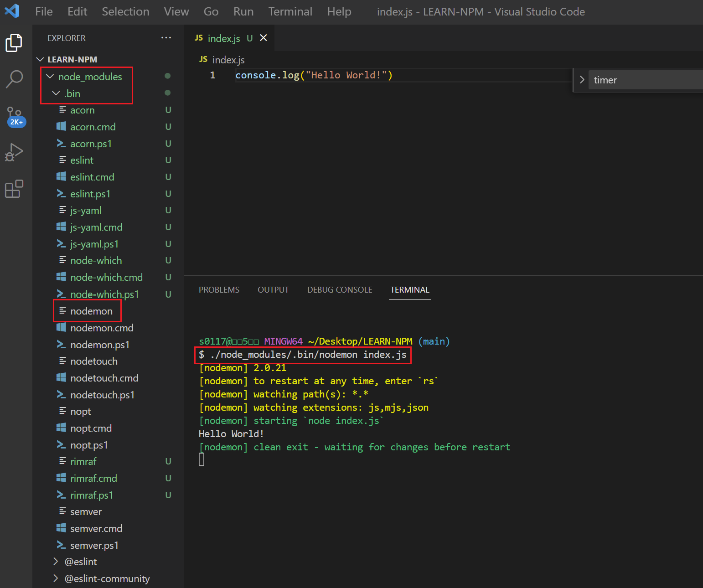Click line number 1 in editor gutter

[212, 75]
